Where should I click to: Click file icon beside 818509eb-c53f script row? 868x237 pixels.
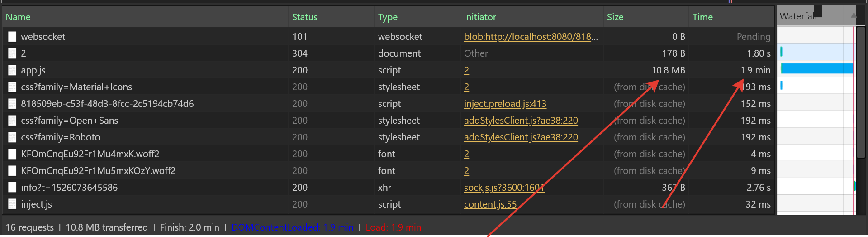tap(12, 104)
